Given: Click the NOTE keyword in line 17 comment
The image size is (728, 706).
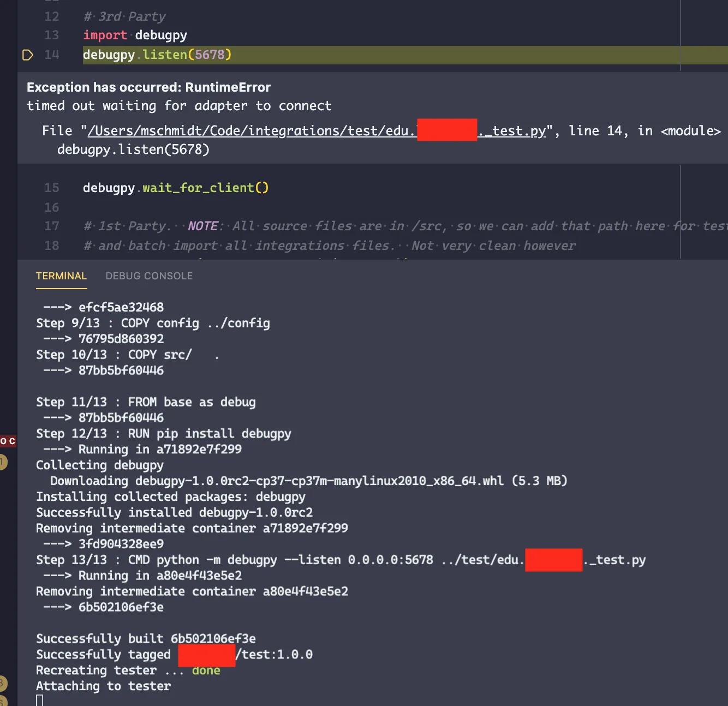Looking at the screenshot, I should tap(203, 226).
